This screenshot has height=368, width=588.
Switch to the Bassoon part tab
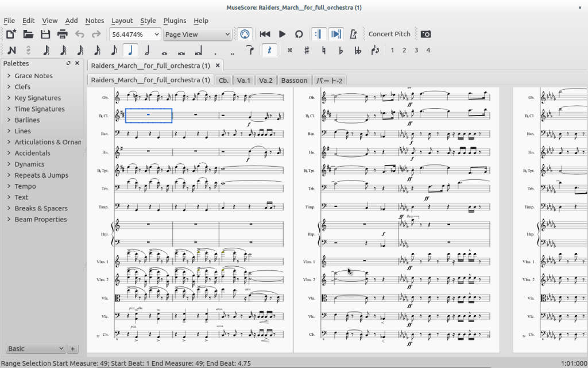[x=294, y=80]
